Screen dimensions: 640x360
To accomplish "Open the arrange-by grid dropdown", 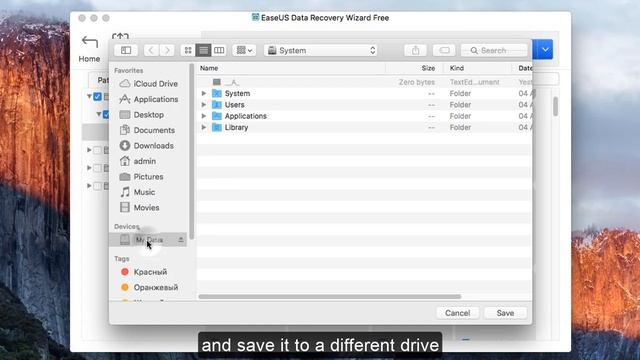I will (244, 50).
